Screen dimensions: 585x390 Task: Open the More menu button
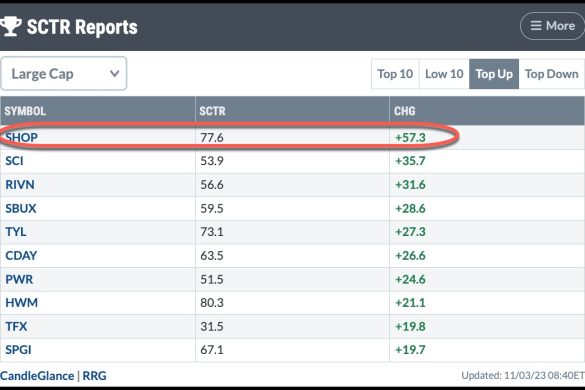(553, 26)
